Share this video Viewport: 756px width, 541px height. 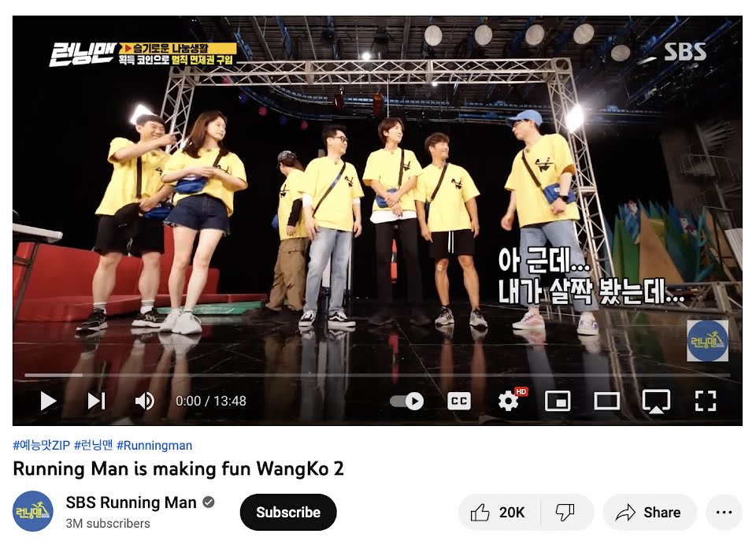(x=649, y=513)
